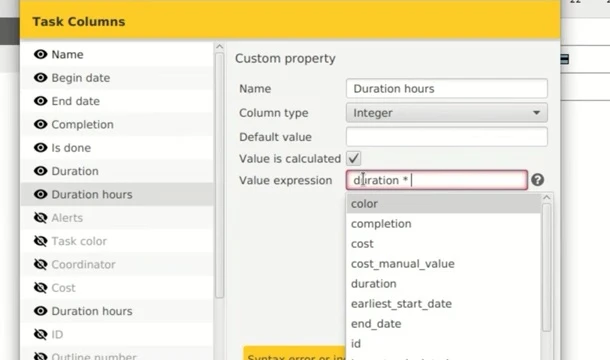Open the value expression help icon
Screen dimensions: 610x360
pos(538,180)
